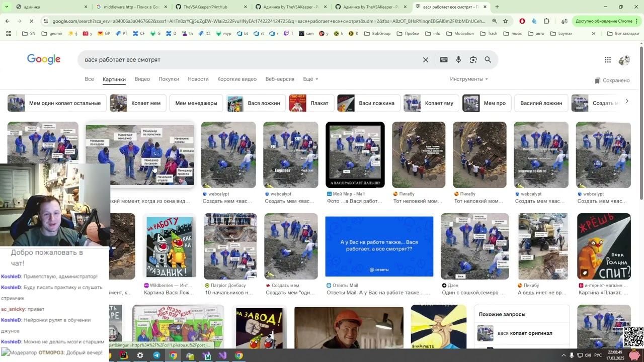Start voice search with the microphone icon

pos(458,60)
